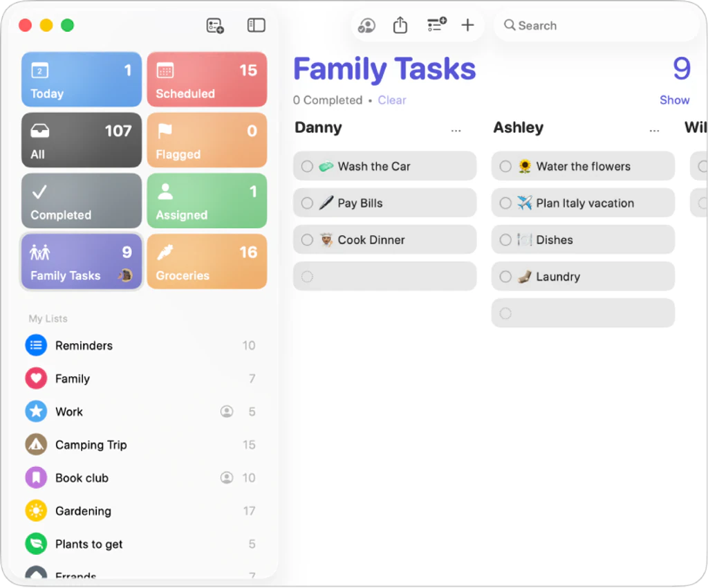Show completed reminders link
The height and width of the screenshot is (588, 708).
tap(675, 100)
